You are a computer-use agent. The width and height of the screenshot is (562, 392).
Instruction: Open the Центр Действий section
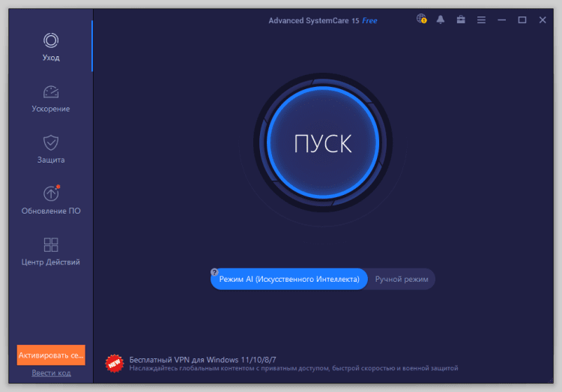[x=51, y=252]
